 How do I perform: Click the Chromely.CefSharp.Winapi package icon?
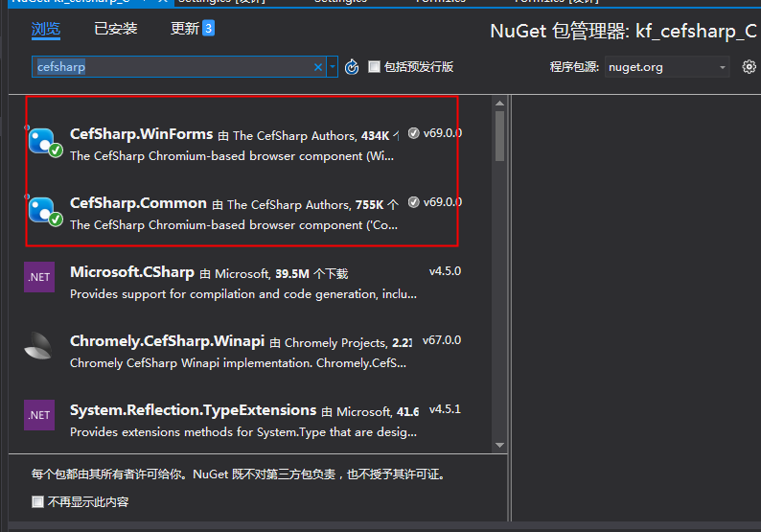click(38, 346)
